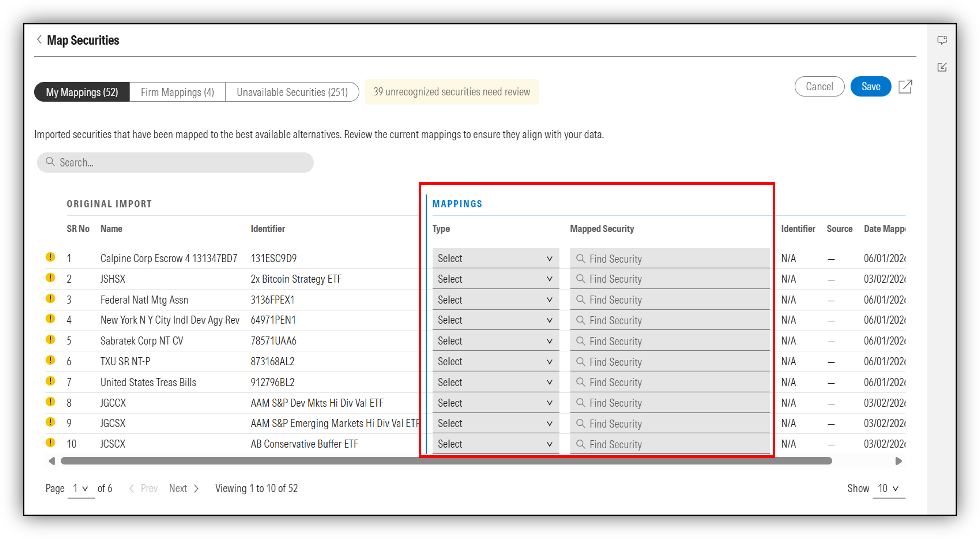Open Type Select dropdown for JSHSX row
The image size is (980, 539).
pos(495,279)
